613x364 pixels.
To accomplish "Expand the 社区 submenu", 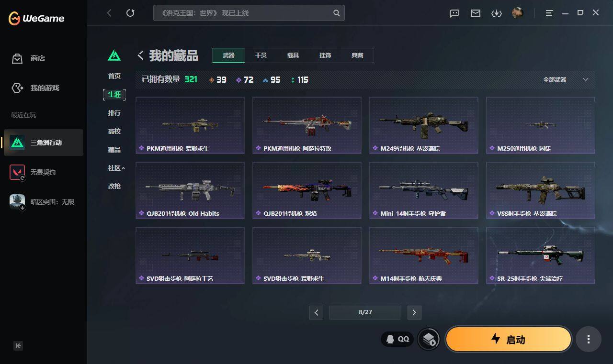I will pos(116,168).
